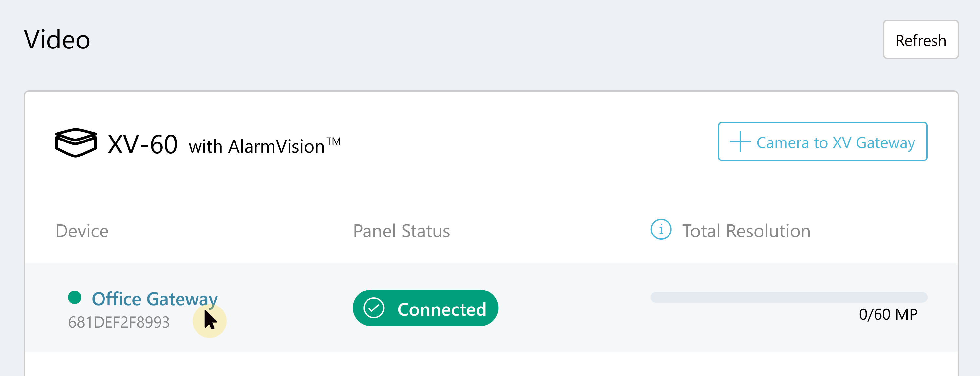The width and height of the screenshot is (980, 376).
Task: Click the XV-60 gateway device icon
Action: [x=76, y=143]
